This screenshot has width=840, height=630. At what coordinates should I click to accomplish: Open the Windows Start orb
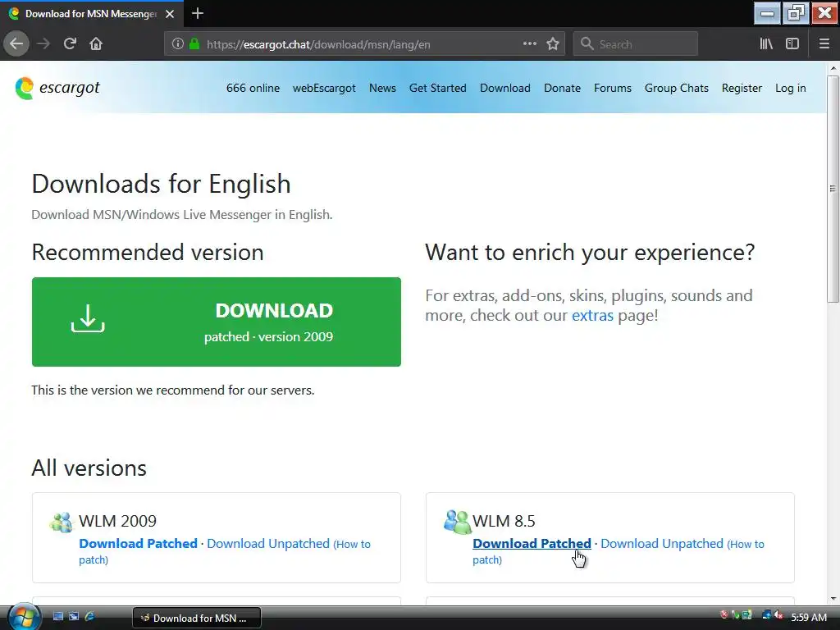coord(23,617)
